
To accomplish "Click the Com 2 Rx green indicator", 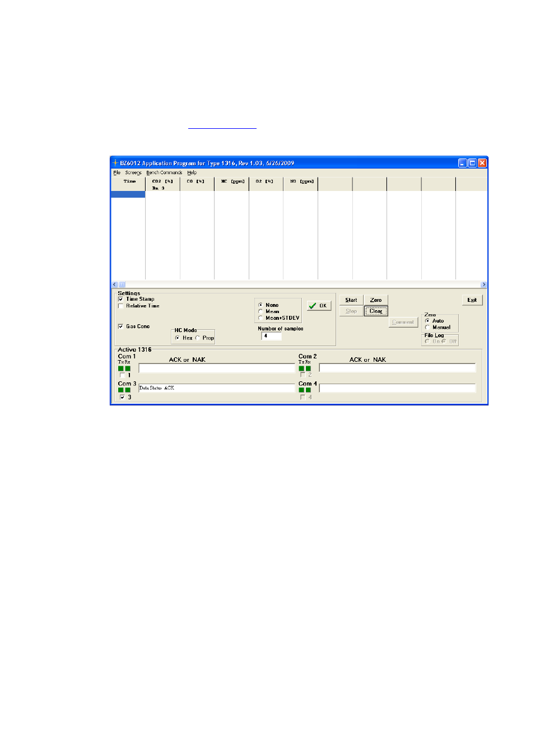I will pos(308,368).
